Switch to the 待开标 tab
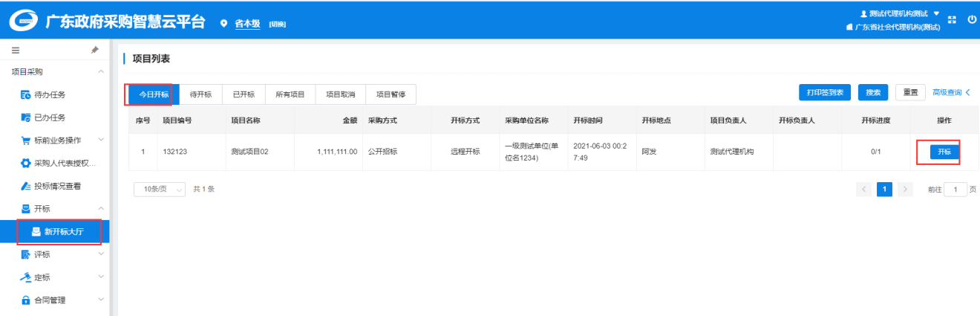980x316 pixels. (x=200, y=94)
